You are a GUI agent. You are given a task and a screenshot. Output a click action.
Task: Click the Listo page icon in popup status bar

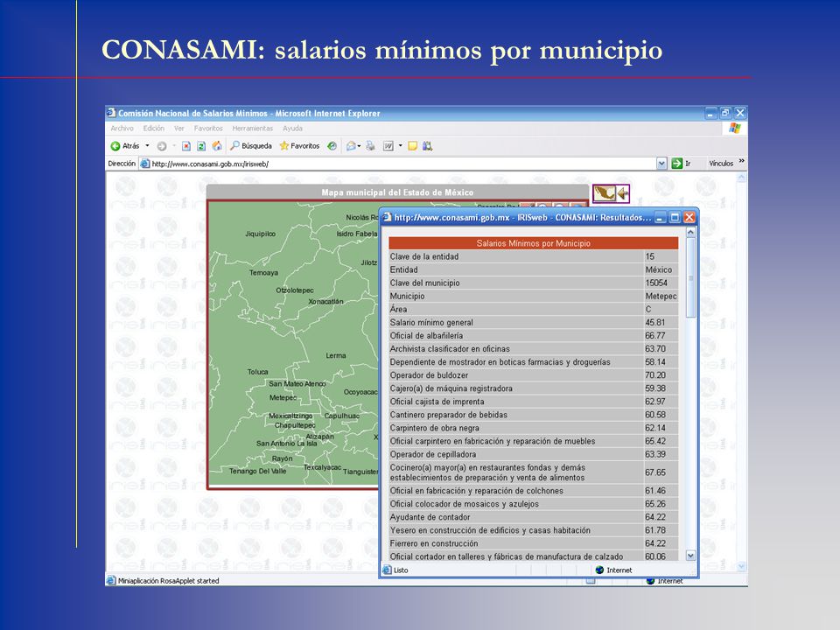point(387,570)
